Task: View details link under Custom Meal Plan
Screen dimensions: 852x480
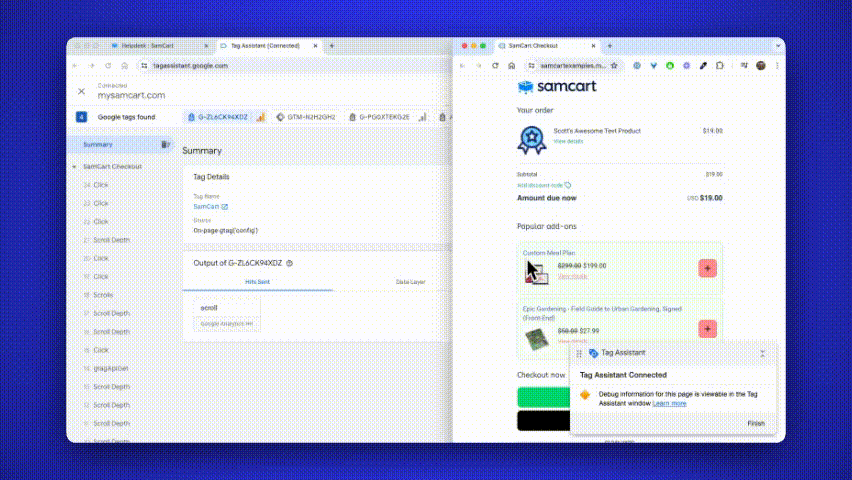Action: (573, 276)
